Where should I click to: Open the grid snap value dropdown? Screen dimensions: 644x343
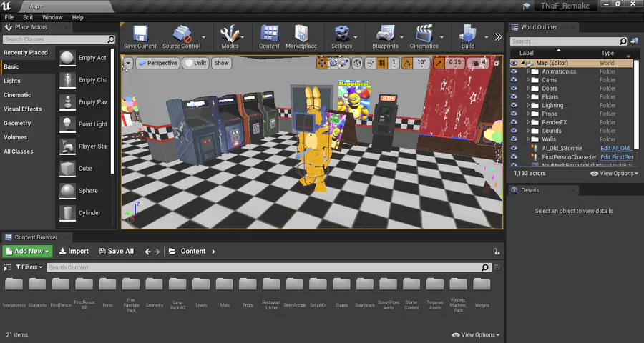click(x=394, y=63)
